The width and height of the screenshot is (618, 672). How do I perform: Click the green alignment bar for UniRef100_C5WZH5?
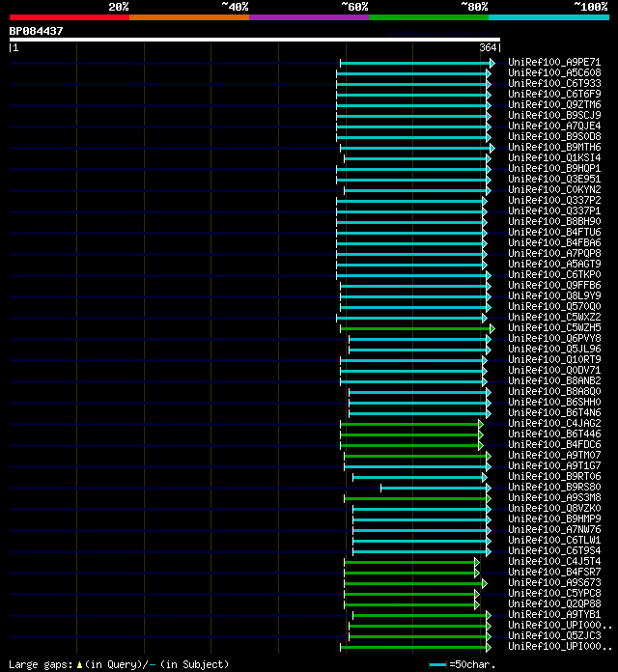(416, 328)
